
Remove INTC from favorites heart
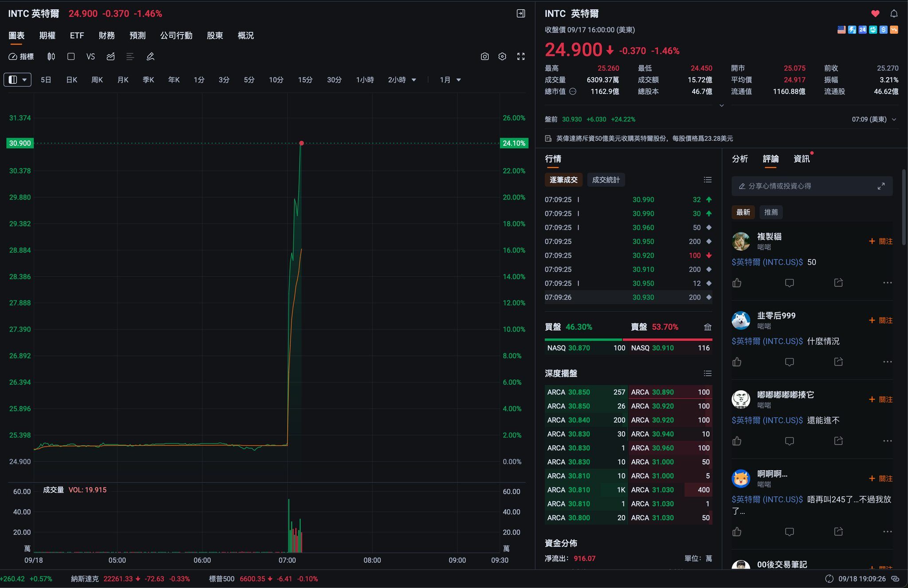(875, 14)
